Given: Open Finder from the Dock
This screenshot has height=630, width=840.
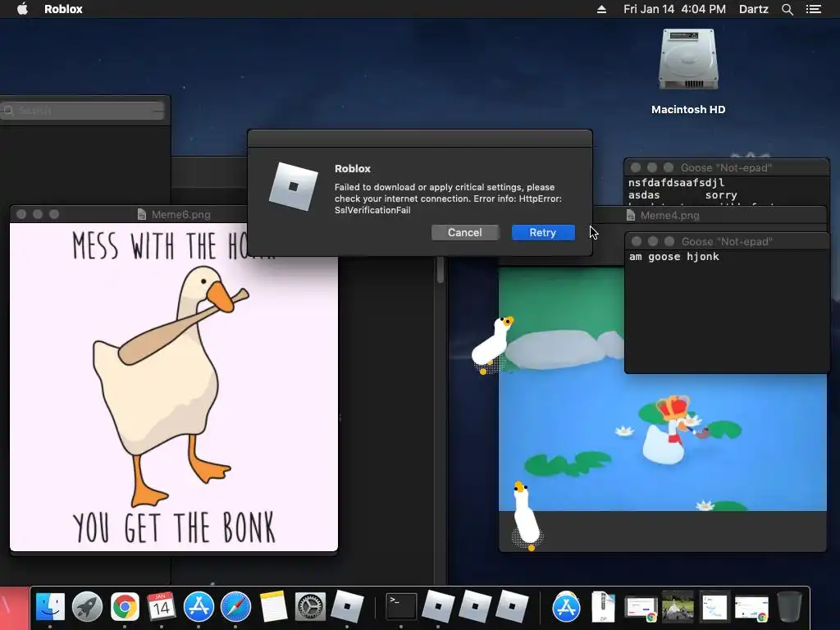Looking at the screenshot, I should (x=50, y=607).
